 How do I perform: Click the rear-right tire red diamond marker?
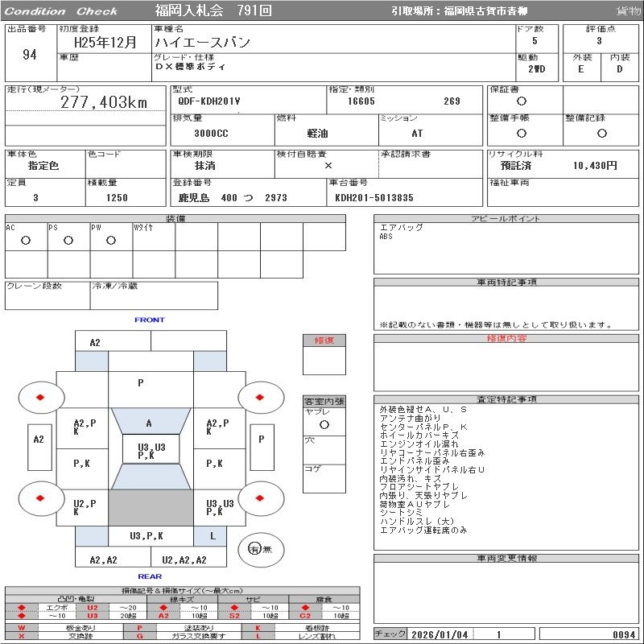pos(259,498)
